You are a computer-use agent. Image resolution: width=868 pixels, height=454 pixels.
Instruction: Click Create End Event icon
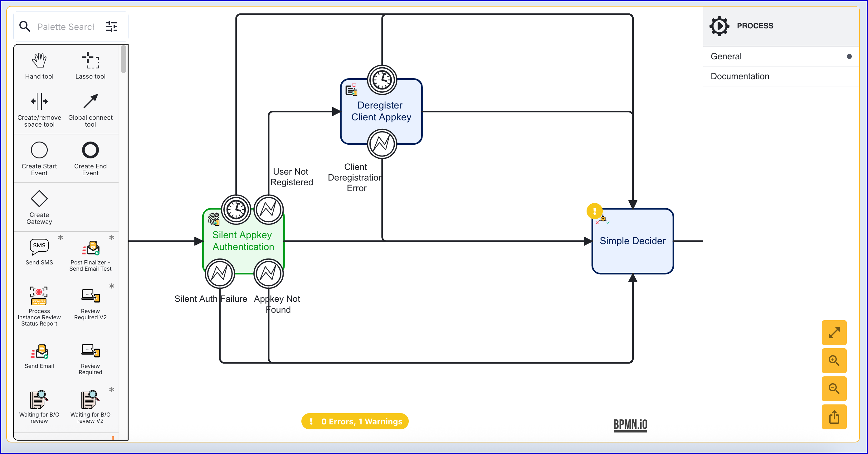coord(90,150)
